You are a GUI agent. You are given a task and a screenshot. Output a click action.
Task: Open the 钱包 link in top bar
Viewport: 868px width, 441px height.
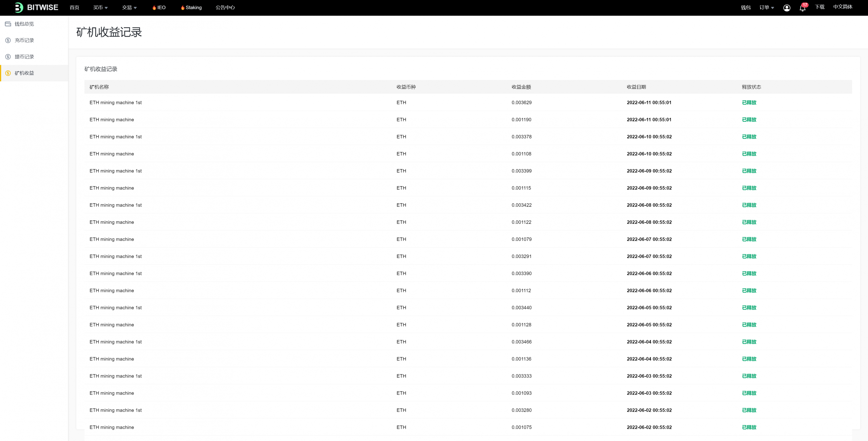pos(745,8)
